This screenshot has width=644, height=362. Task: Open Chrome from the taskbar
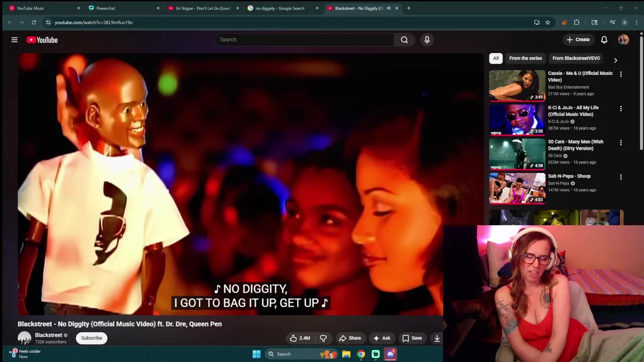(361, 354)
